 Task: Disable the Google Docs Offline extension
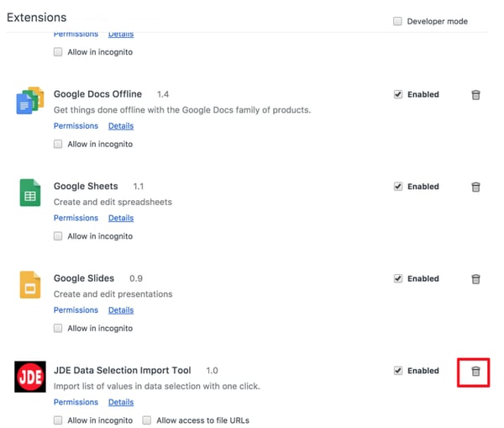398,95
